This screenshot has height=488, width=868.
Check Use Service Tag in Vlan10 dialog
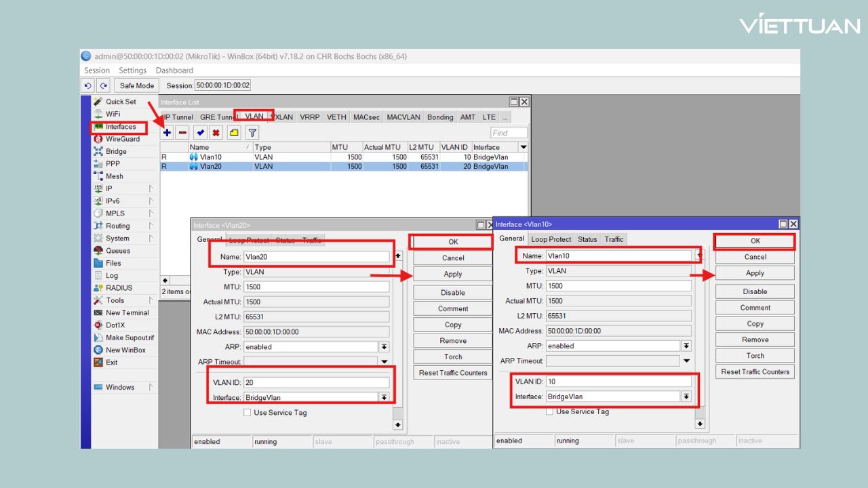[550, 411]
